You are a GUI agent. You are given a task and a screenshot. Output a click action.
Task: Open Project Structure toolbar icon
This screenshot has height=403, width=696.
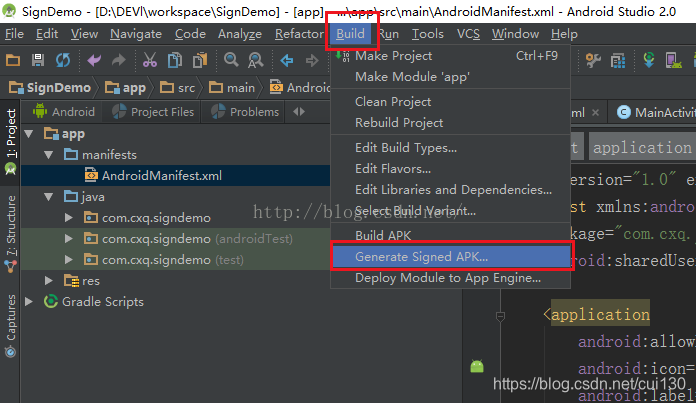pos(617,60)
